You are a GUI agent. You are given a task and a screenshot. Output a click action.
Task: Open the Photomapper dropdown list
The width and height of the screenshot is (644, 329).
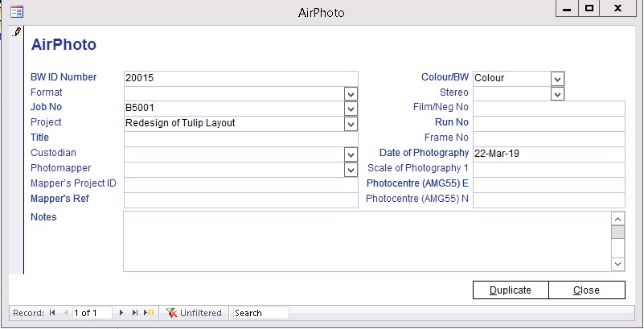(x=351, y=169)
